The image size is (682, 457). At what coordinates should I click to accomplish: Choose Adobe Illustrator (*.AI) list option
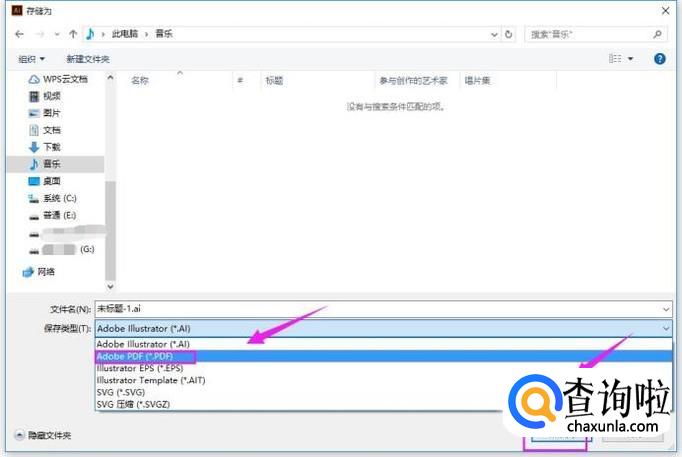pyautogui.click(x=383, y=344)
